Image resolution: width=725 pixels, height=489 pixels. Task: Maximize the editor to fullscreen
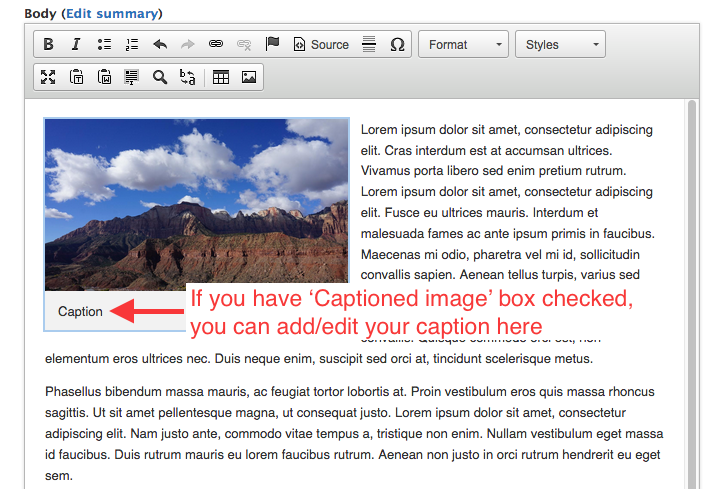[x=48, y=77]
